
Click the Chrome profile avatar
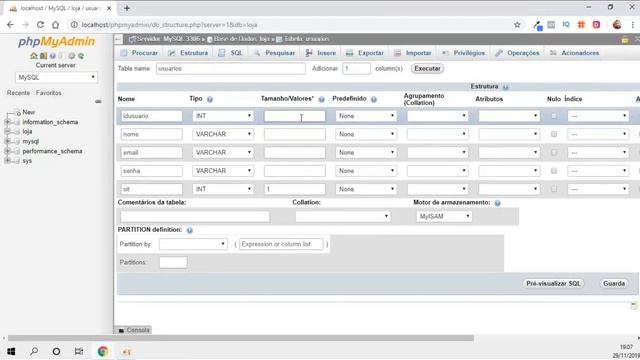click(617, 25)
